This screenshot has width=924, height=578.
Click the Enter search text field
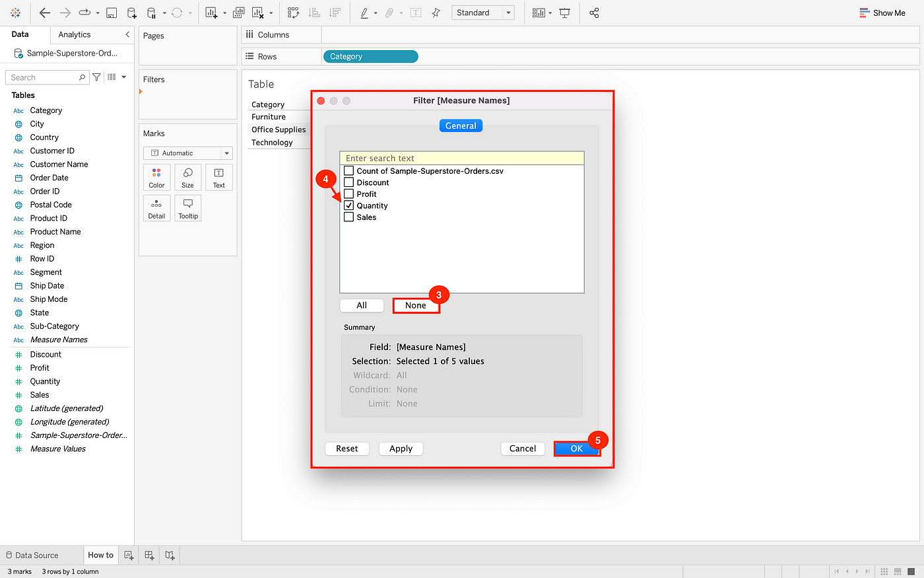(462, 159)
